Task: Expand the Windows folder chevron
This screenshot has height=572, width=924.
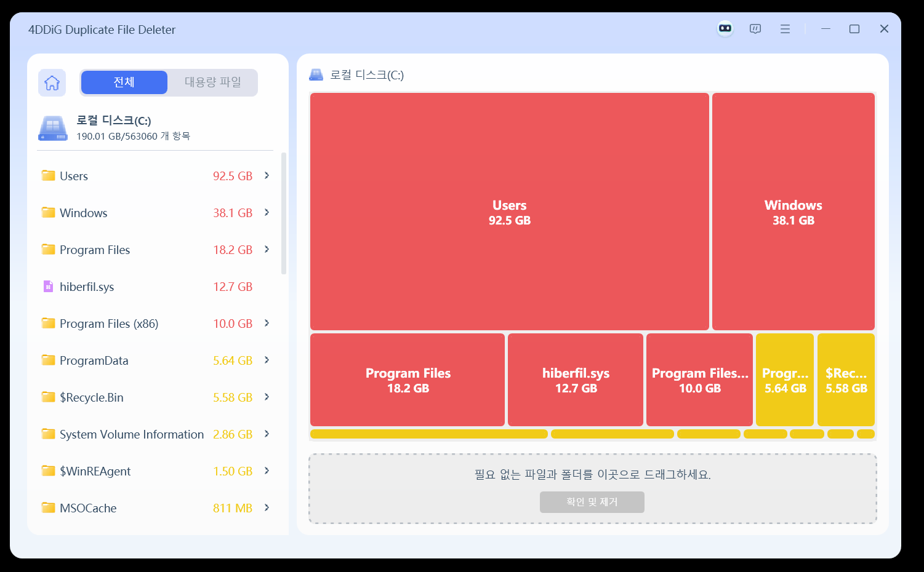Action: [267, 212]
